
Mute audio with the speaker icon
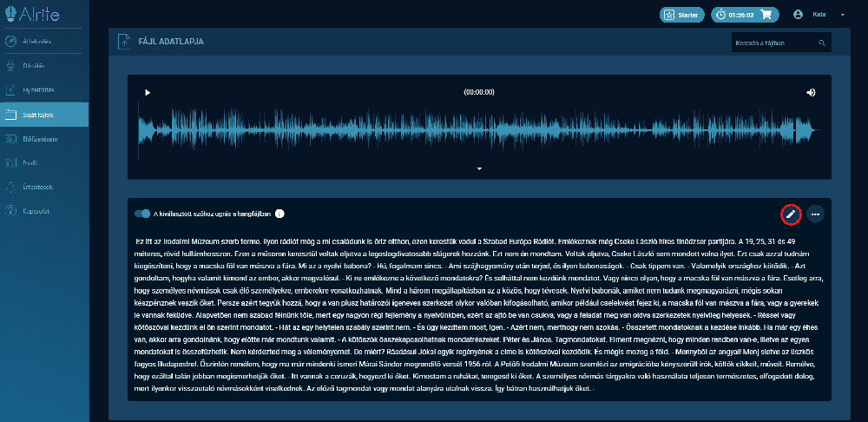click(x=811, y=92)
